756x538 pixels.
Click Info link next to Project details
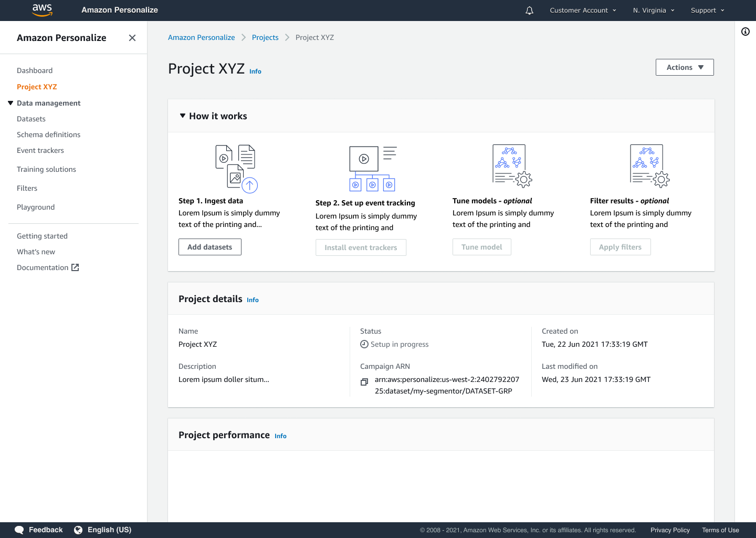point(253,300)
